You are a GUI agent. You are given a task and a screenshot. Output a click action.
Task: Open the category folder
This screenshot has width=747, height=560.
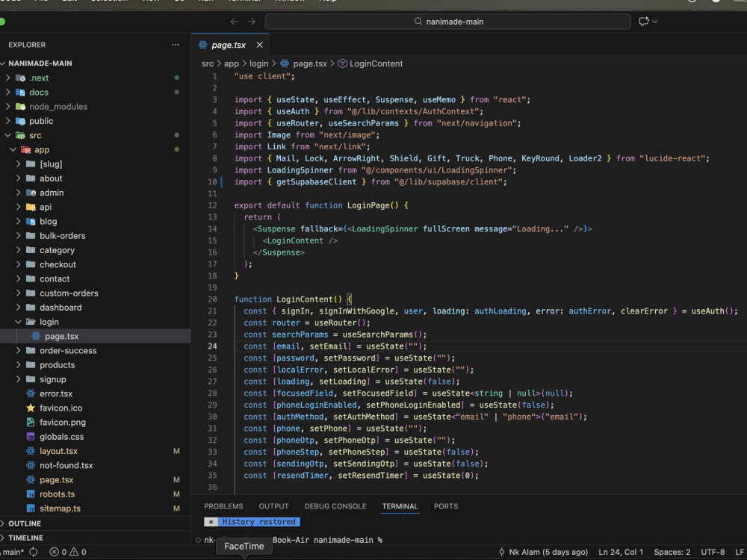pyautogui.click(x=57, y=250)
